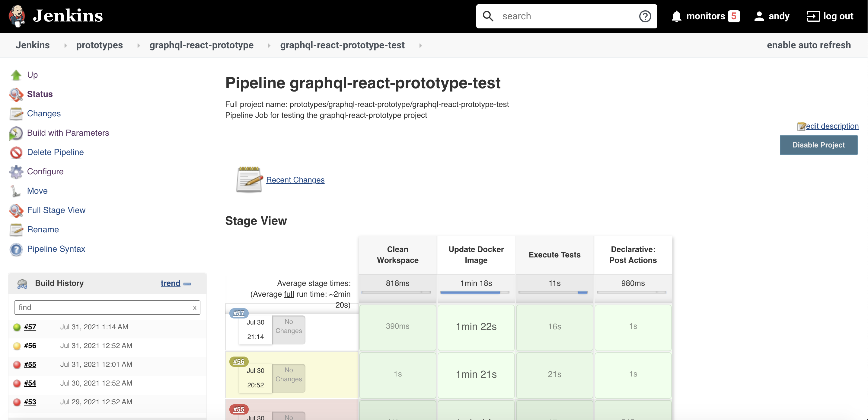
Task: Collapse build history trend minus icon
Action: (x=187, y=284)
